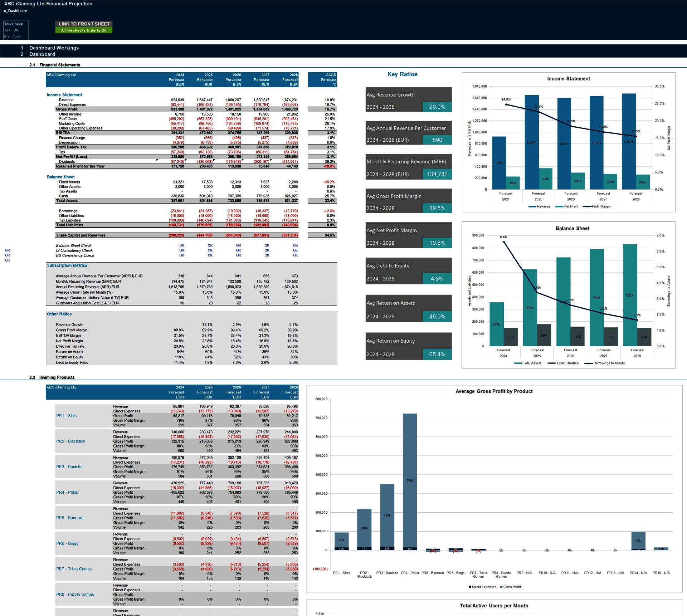687x616 pixels.
Task: Click the Net Profit / (Loss) row label
Action: point(71,157)
